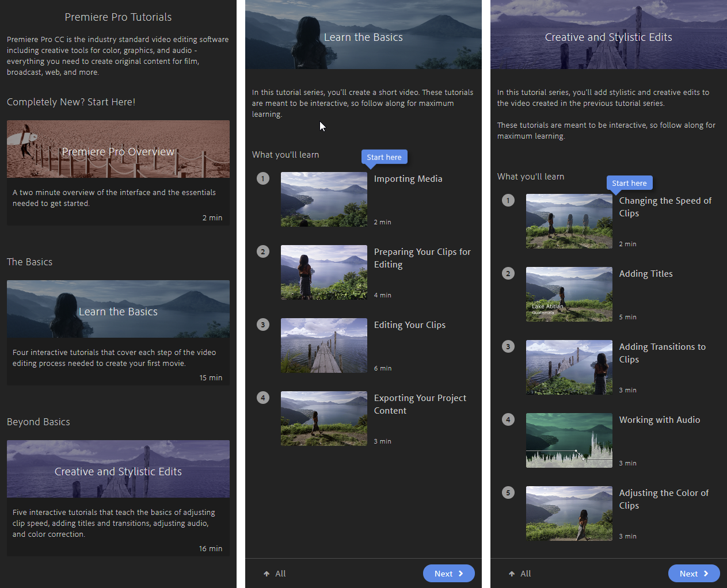Click the 'Completely New? Start Here!' heading
Screen dimensions: 727x588
point(71,102)
